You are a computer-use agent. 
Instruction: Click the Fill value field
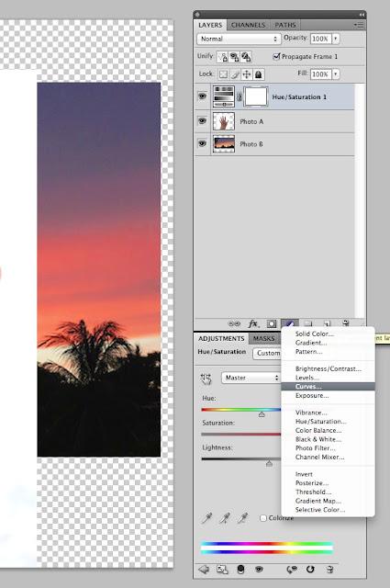[320, 73]
